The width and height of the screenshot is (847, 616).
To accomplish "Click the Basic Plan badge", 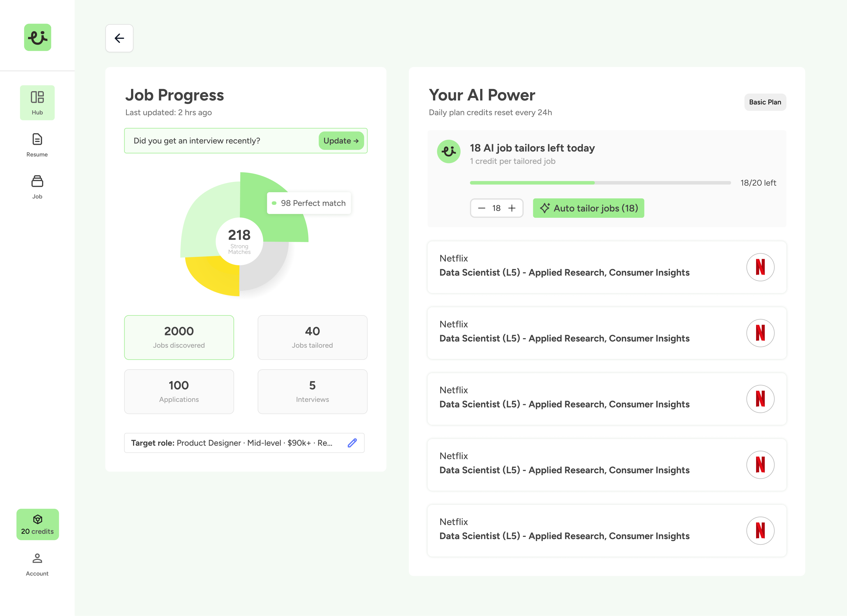I will 765,102.
